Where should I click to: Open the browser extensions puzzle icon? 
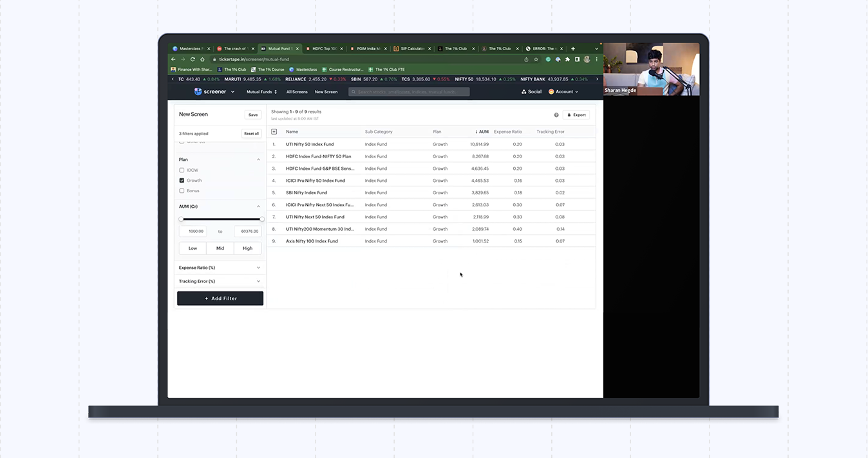coord(567,59)
